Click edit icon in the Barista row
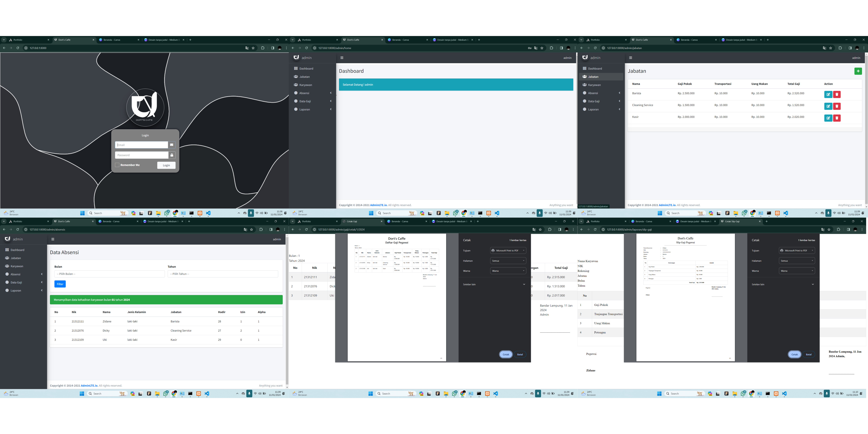This screenshot has height=434, width=868. [828, 95]
